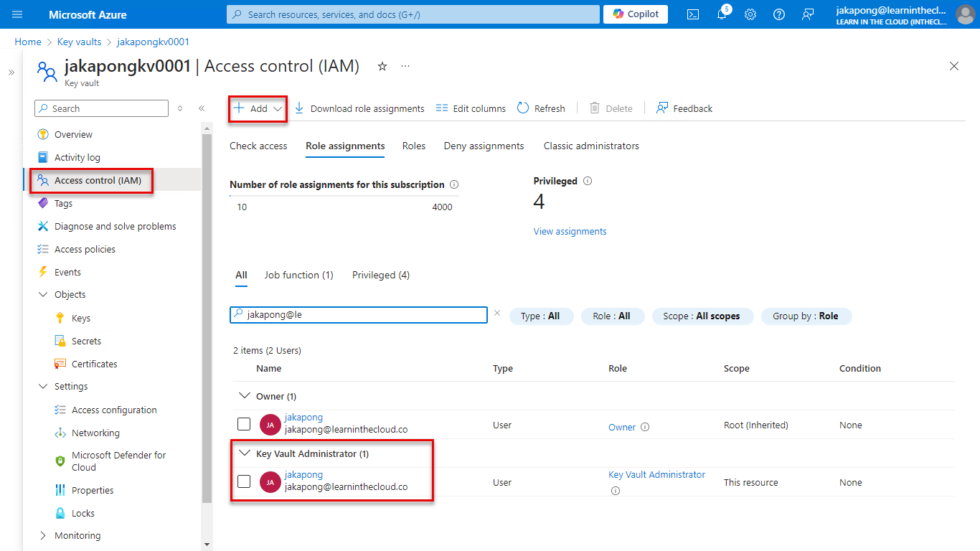This screenshot has height=551, width=980.
Task: Launch Cloud Shell from the header
Action: 693,14
